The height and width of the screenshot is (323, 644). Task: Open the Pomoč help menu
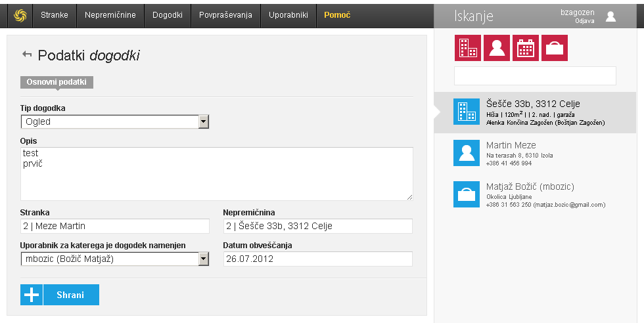337,15
